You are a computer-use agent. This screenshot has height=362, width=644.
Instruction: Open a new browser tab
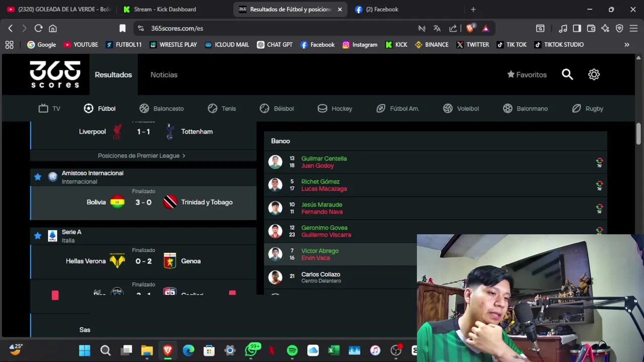pyautogui.click(x=473, y=9)
